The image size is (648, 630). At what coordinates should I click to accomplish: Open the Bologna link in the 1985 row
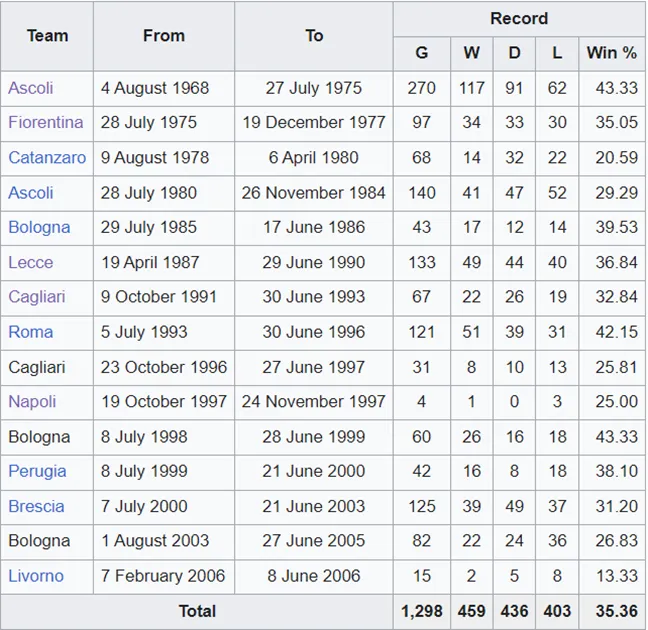coord(39,228)
